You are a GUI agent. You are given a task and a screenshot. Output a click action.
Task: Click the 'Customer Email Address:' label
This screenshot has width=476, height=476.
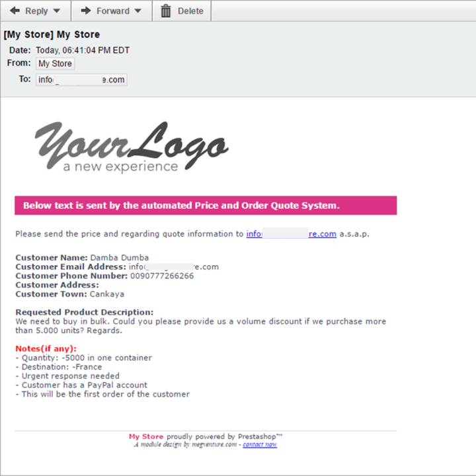71,266
